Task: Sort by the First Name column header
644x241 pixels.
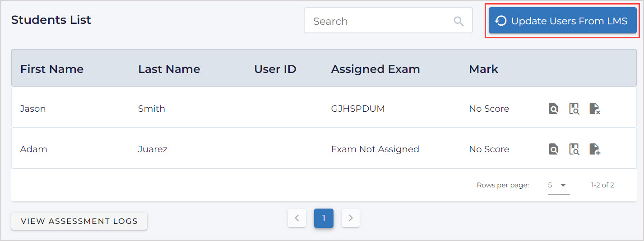Action: (52, 69)
